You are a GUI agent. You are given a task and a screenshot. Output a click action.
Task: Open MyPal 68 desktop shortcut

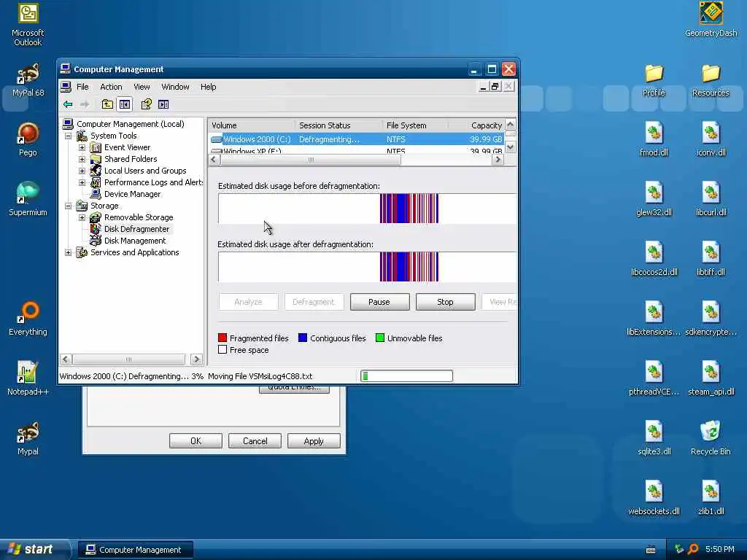click(x=28, y=80)
